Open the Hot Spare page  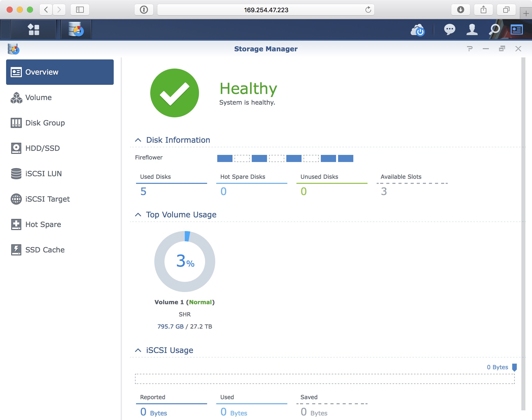(x=43, y=224)
